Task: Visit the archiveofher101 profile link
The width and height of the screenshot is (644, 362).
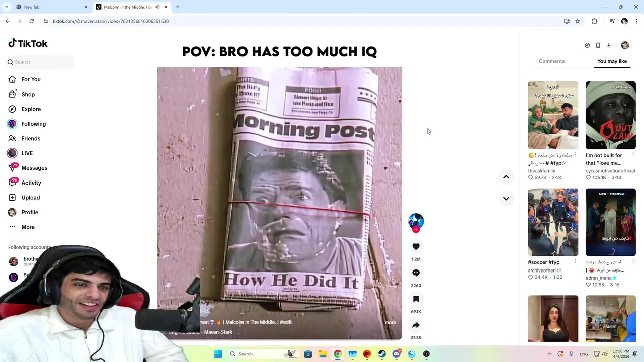Action: click(545, 270)
